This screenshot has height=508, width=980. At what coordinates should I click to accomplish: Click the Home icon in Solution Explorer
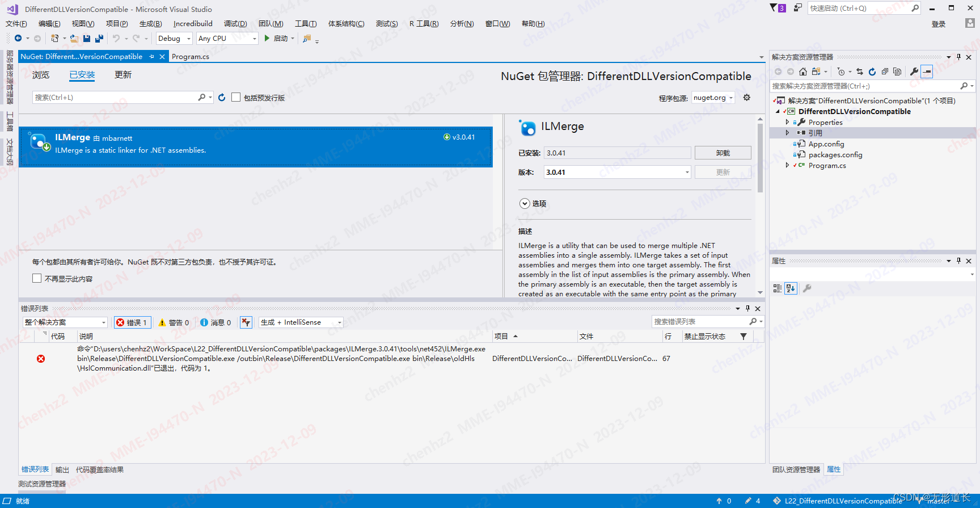point(803,72)
